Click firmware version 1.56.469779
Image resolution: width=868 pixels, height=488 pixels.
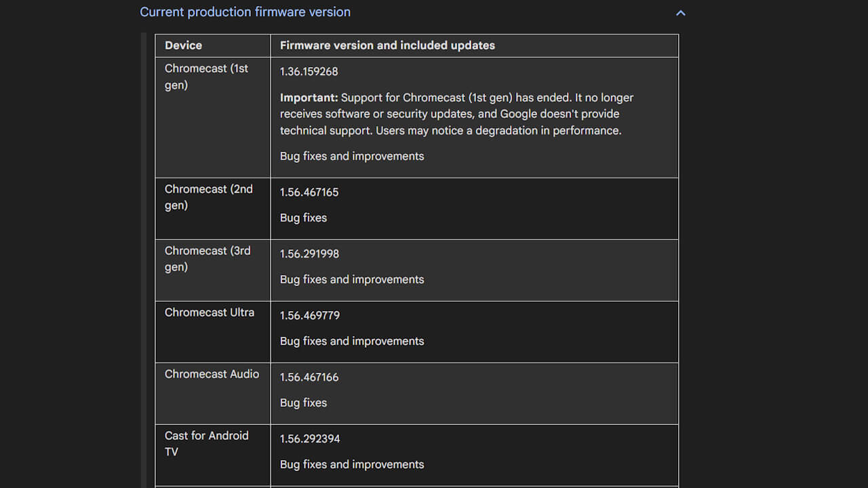click(310, 315)
